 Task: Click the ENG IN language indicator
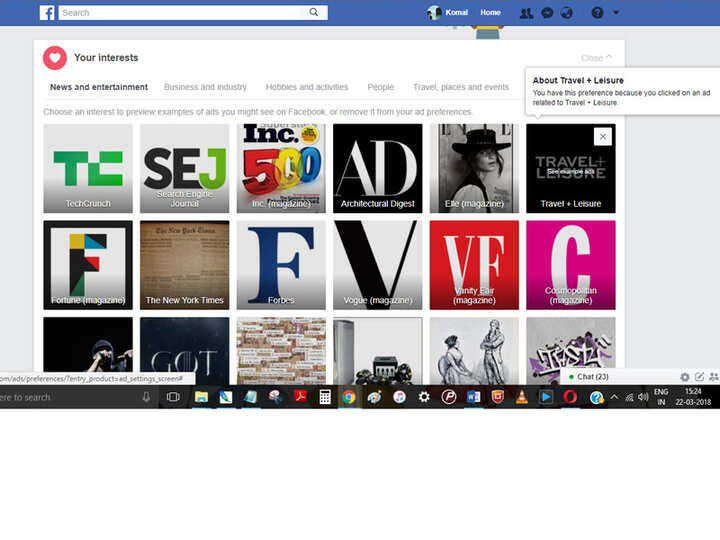[661, 397]
